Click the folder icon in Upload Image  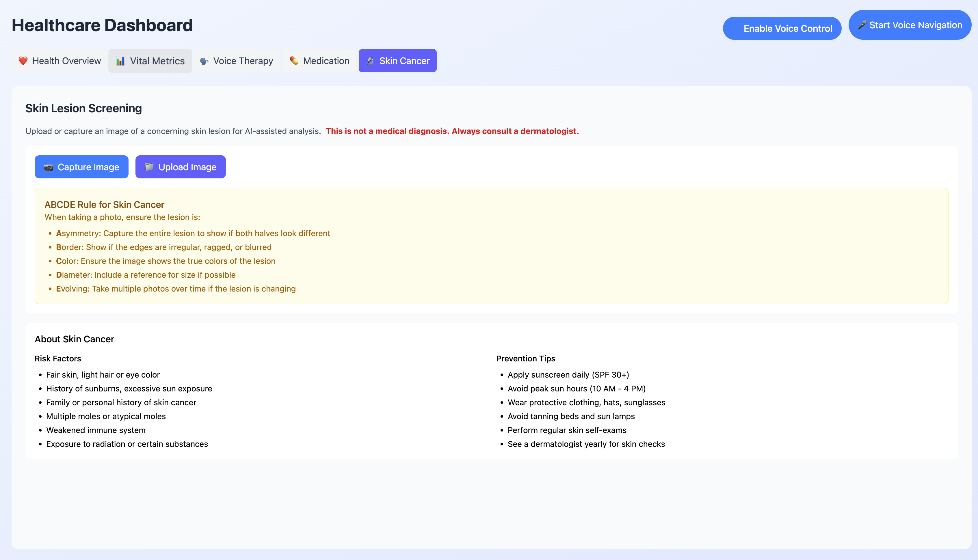tap(149, 167)
